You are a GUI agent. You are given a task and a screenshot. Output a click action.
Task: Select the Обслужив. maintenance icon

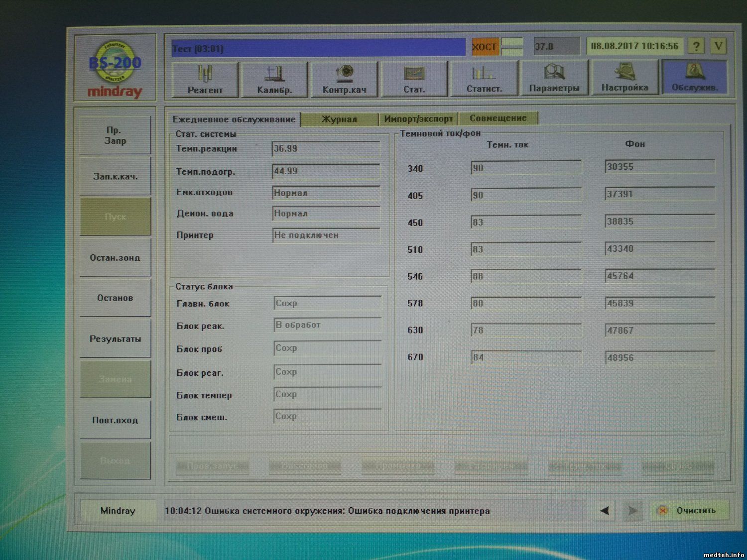click(x=695, y=78)
